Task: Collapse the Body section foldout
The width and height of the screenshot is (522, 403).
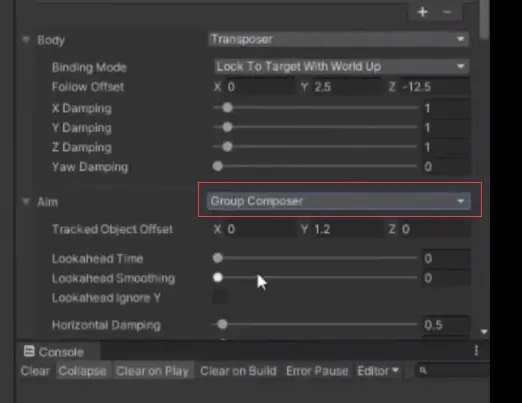Action: point(26,40)
